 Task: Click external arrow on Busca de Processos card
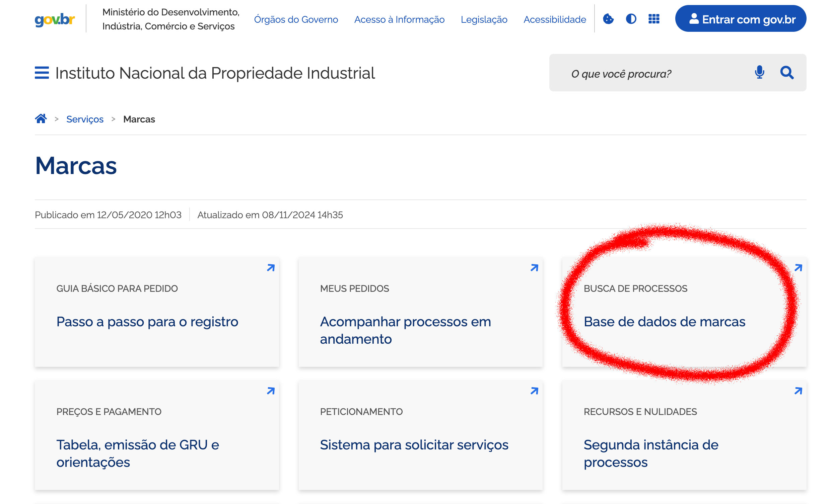click(798, 268)
